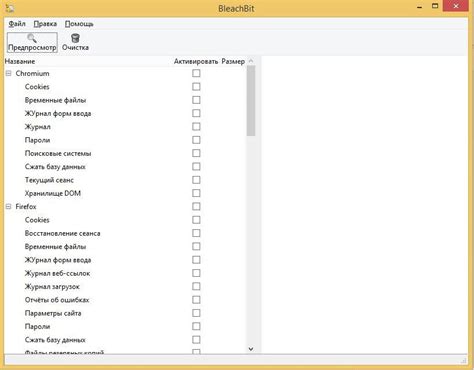Close the BleachBit window
This screenshot has height=370, width=474.
pyautogui.click(x=456, y=6)
